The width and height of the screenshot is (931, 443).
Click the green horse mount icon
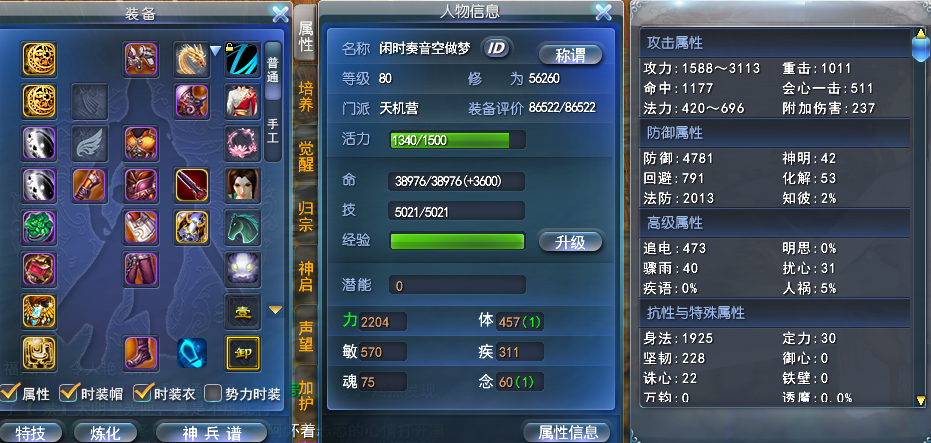(243, 227)
